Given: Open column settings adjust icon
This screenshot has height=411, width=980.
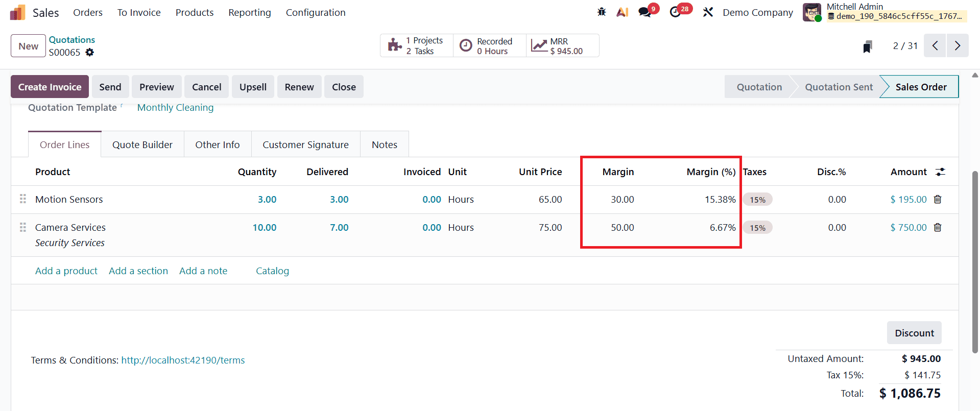Looking at the screenshot, I should point(940,172).
